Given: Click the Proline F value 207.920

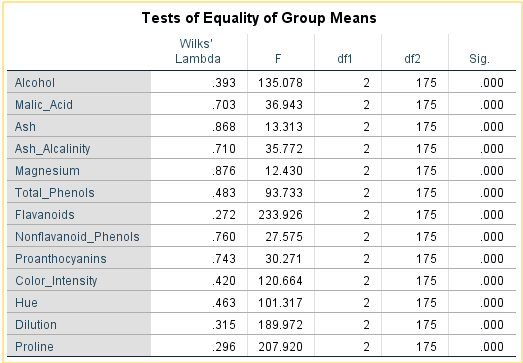Looking at the screenshot, I should [281, 347].
